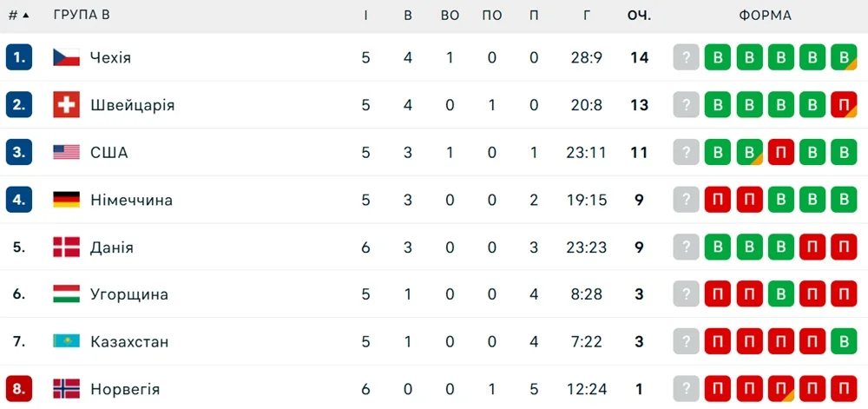
Task: Sort standings by the ОЧ. points column
Action: (x=639, y=16)
